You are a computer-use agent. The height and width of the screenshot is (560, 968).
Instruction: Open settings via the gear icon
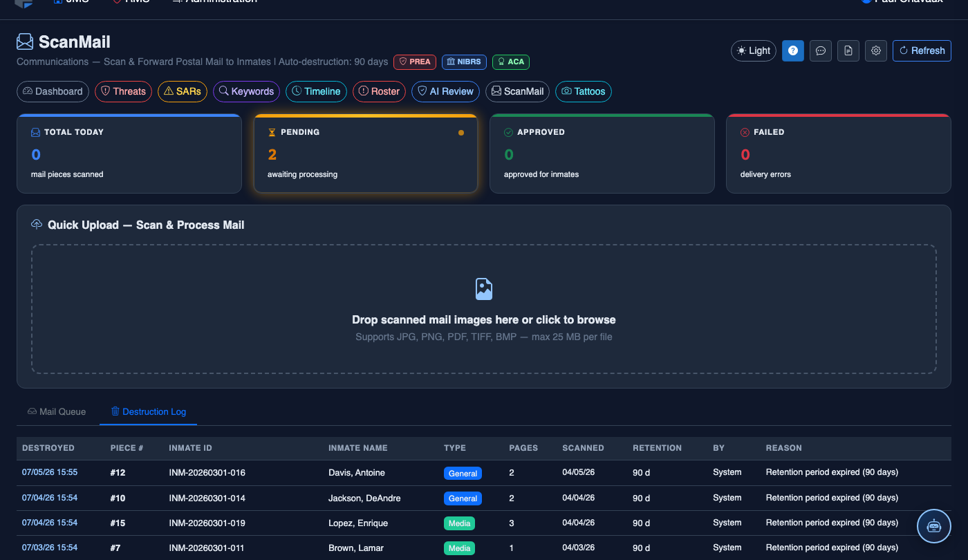click(x=876, y=50)
